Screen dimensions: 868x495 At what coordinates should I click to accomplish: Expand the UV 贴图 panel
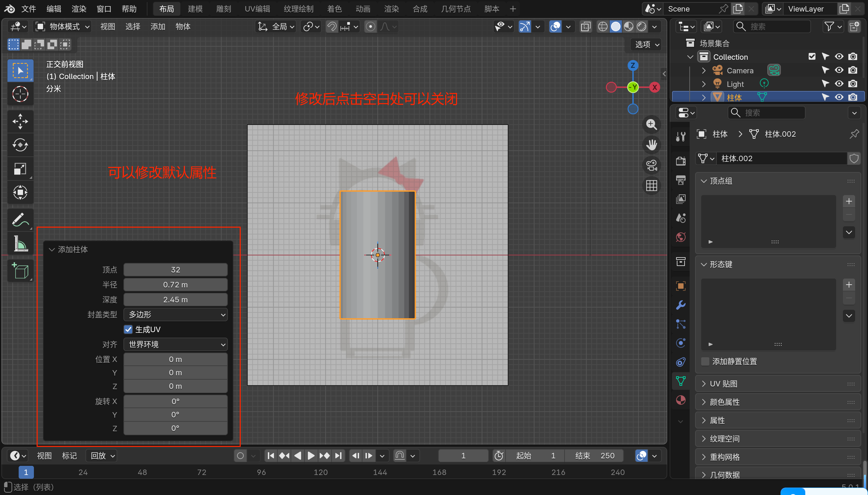tap(724, 384)
